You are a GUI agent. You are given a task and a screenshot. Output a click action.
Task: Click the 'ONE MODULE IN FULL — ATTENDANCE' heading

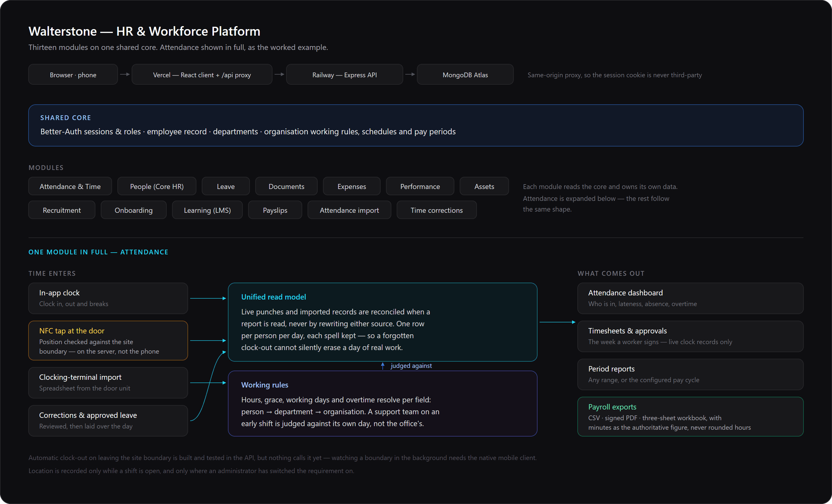point(98,252)
